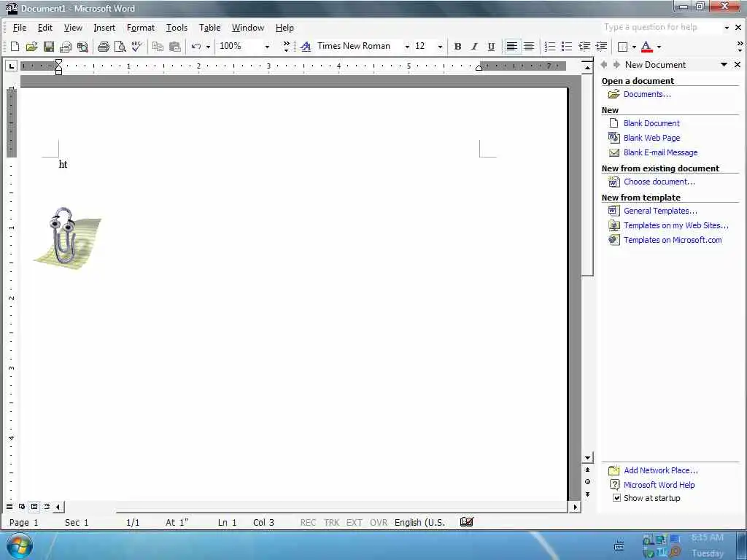
Task: Expand Standard toolbar options chevron
Action: pyautogui.click(x=286, y=46)
